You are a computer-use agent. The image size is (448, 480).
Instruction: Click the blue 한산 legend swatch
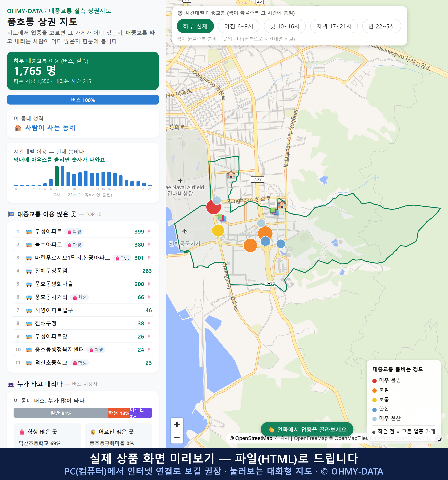[374, 410]
